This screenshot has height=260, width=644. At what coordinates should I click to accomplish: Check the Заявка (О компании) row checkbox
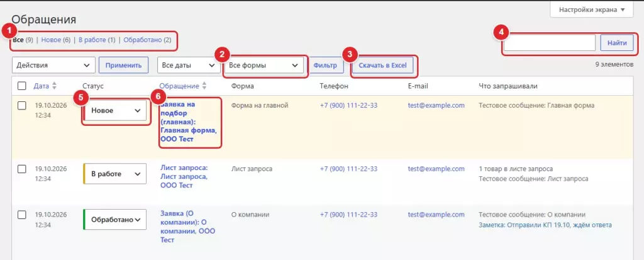click(22, 215)
